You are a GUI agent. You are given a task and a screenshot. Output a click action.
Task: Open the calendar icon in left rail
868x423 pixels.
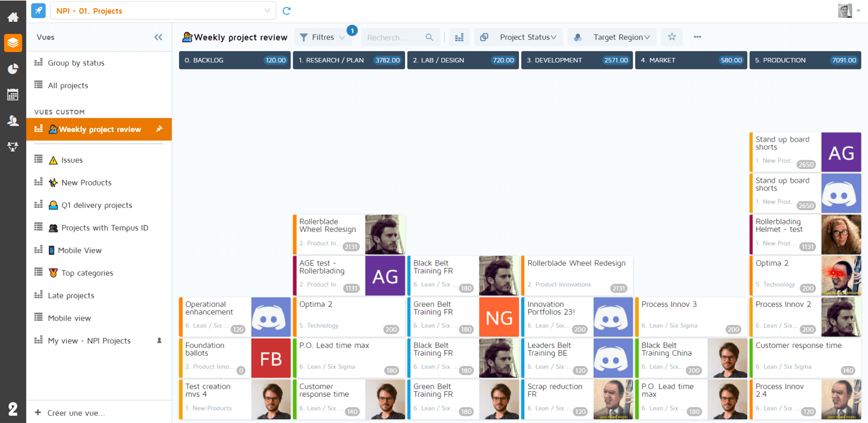[x=13, y=95]
